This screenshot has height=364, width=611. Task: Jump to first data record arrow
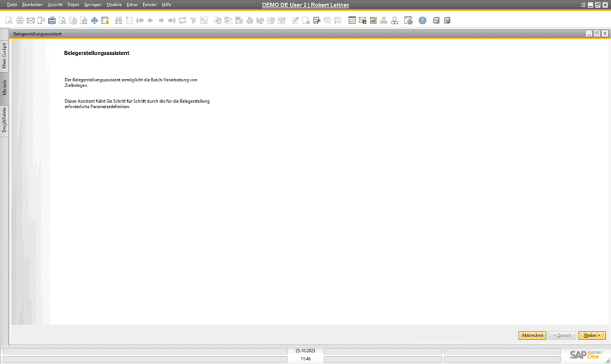pyautogui.click(x=140, y=21)
